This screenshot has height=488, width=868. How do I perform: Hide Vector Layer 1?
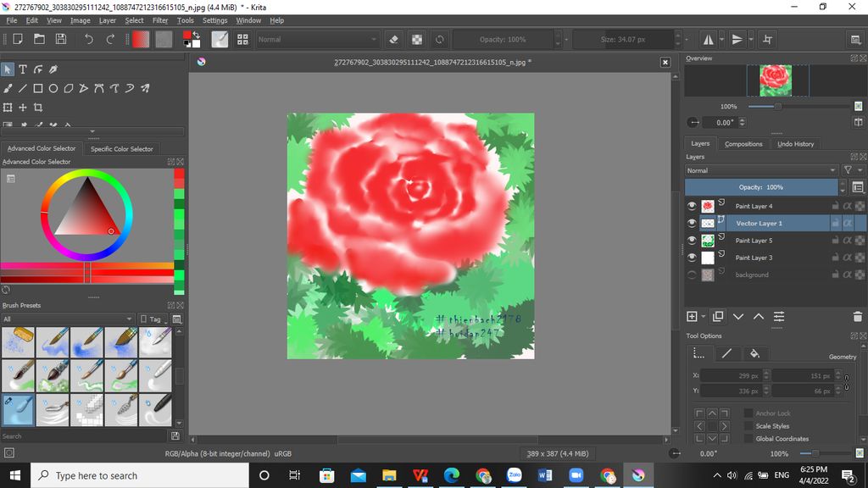pyautogui.click(x=692, y=223)
